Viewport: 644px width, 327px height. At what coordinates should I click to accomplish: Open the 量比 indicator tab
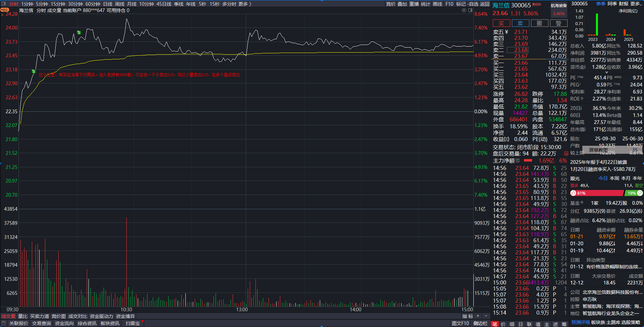[x=23, y=316]
